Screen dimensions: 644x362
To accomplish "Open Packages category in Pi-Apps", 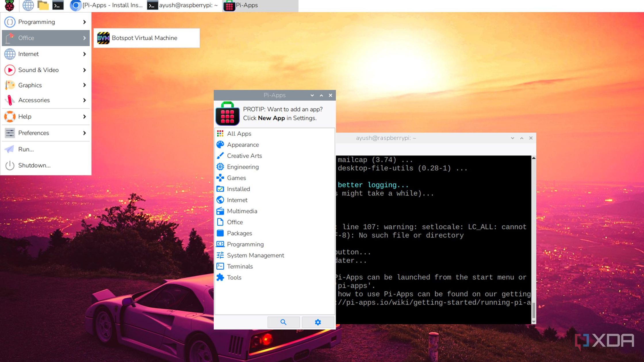I will coord(275,233).
